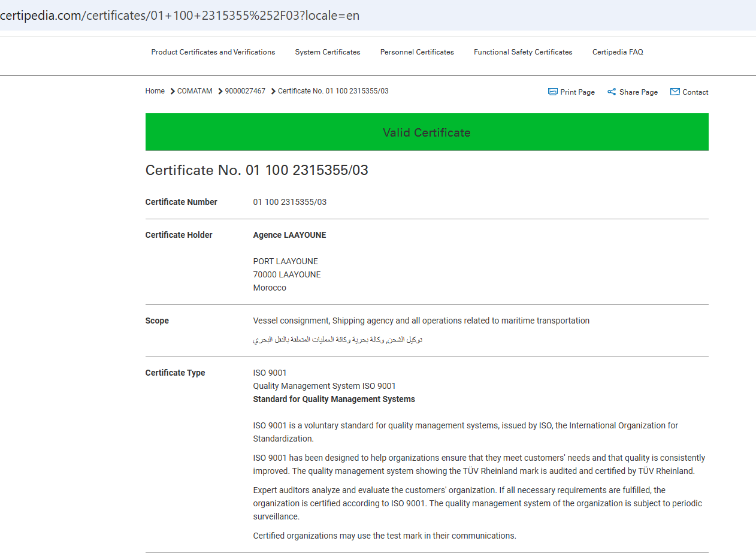Open Personnel Certificates menu item
The image size is (756, 553).
[417, 52]
